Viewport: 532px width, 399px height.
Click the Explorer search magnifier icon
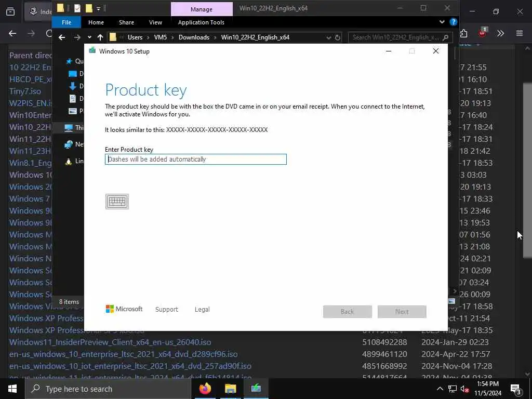446,37
